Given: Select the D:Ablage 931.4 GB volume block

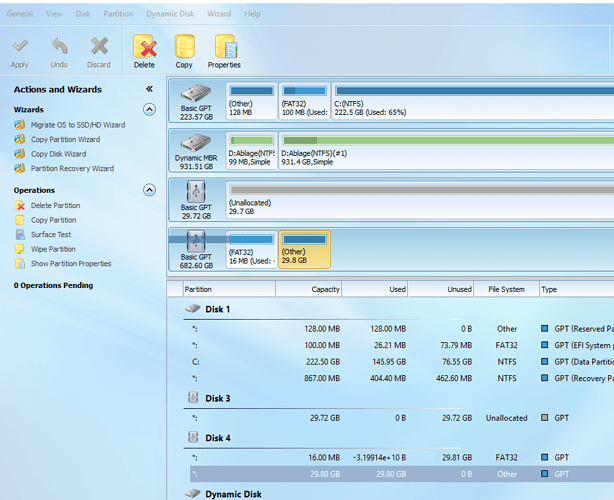Looking at the screenshot, I should point(446,151).
